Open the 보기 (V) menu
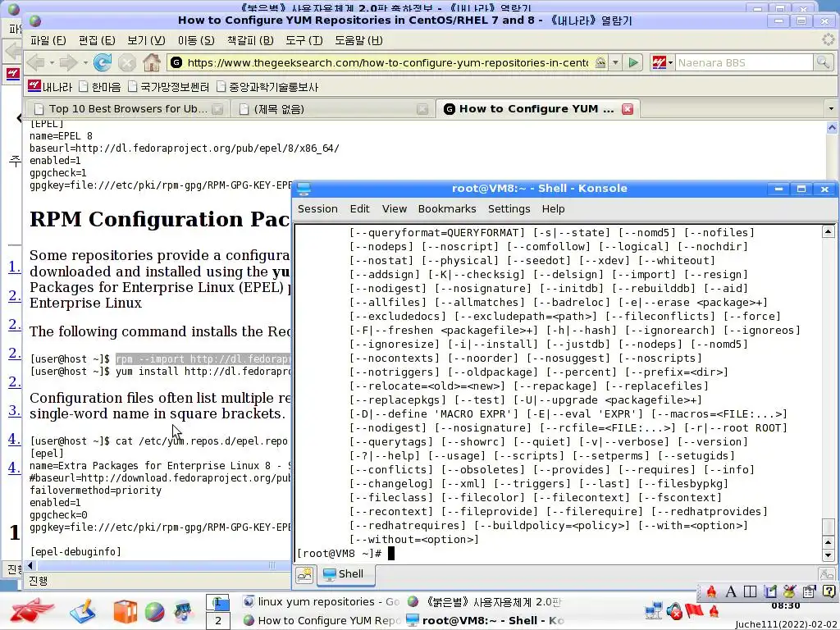 tap(146, 40)
